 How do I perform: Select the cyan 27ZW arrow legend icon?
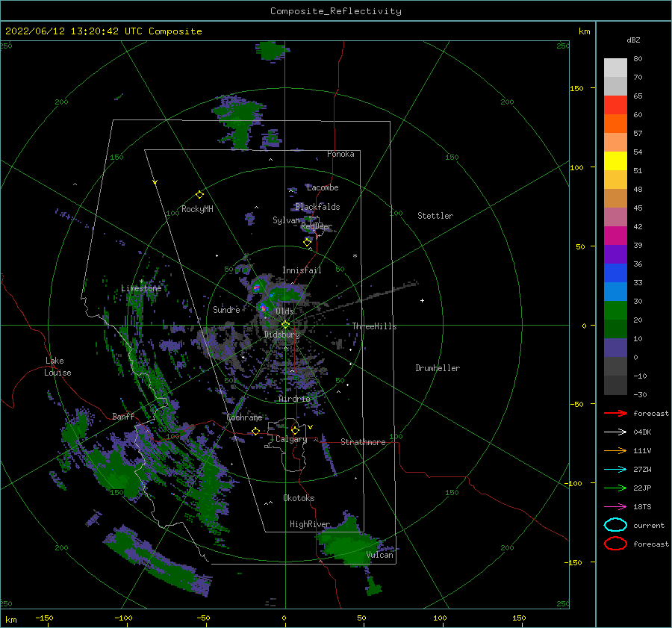pos(615,470)
